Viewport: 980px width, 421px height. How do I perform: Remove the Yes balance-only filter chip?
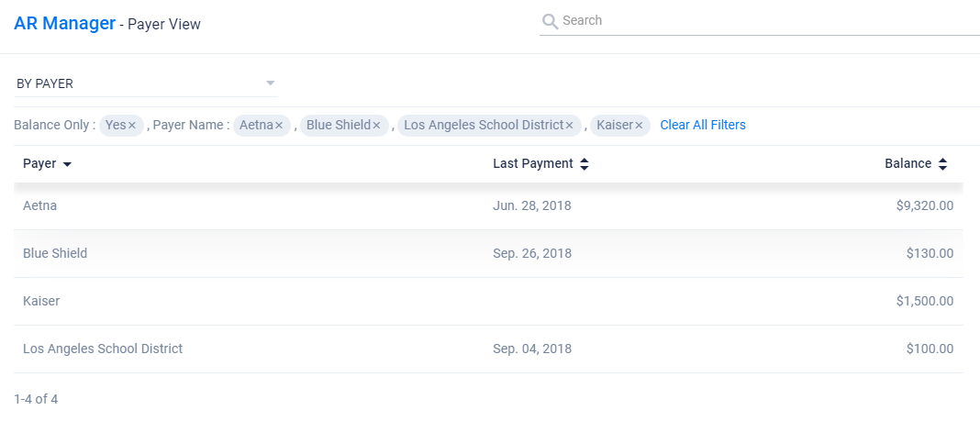click(x=132, y=125)
